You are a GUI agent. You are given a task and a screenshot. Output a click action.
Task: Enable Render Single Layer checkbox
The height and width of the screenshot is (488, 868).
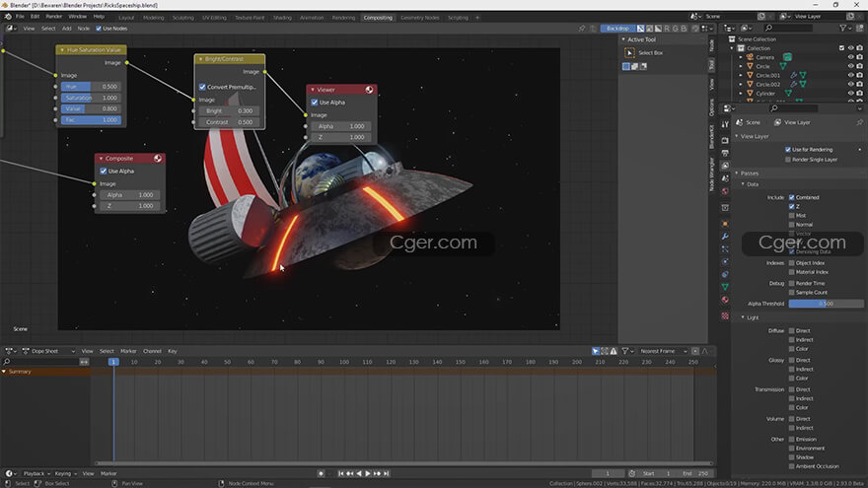click(788, 160)
